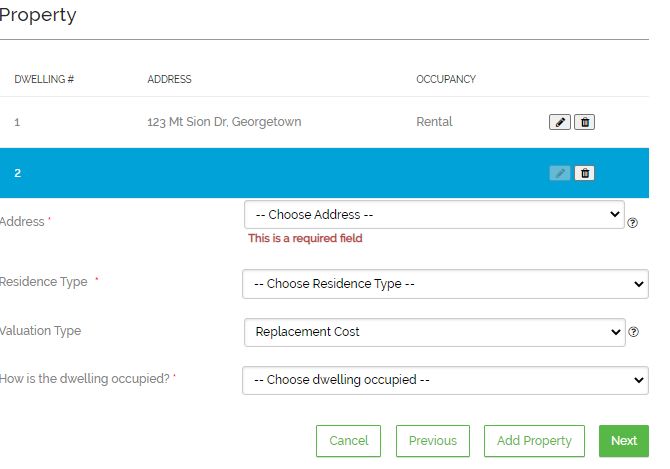
Task: Click the ADDRESS column header
Action: click(x=169, y=79)
